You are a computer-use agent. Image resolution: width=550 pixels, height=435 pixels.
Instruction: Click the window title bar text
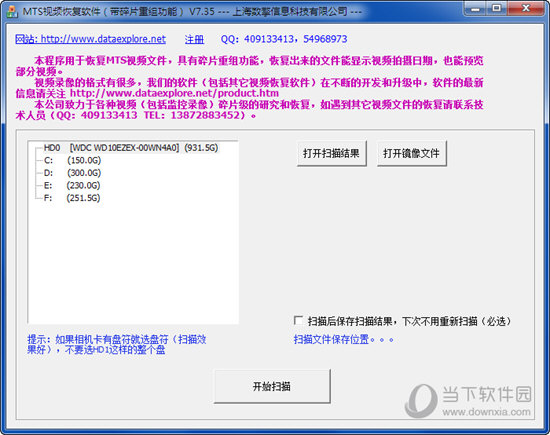[192, 12]
